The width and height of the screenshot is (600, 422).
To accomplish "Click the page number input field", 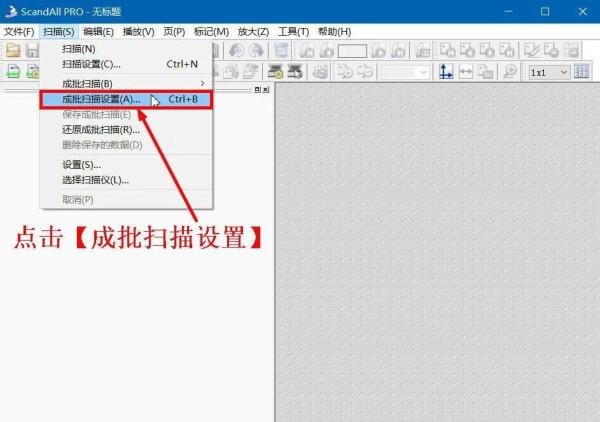I will point(352,51).
